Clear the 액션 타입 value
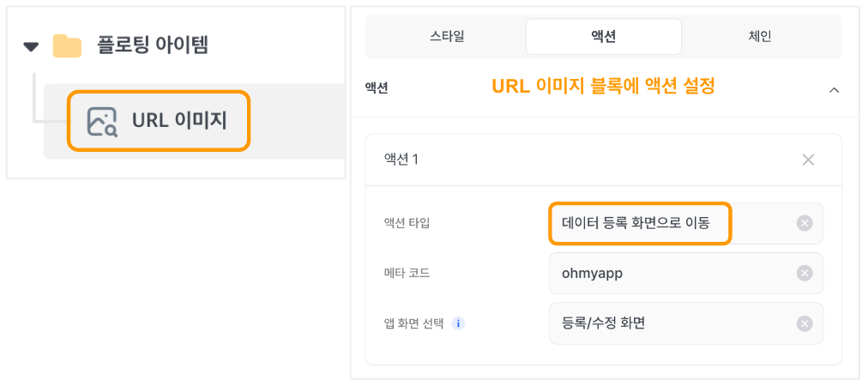The height and width of the screenshot is (386, 868). coord(805,223)
